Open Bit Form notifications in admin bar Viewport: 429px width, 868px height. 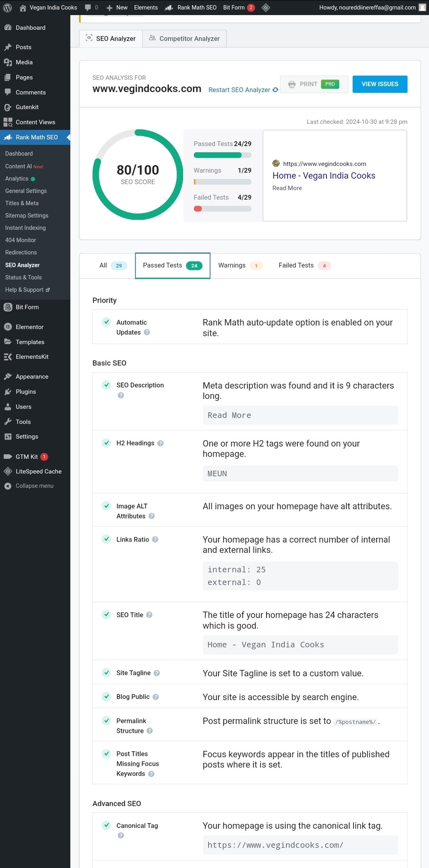pos(239,8)
